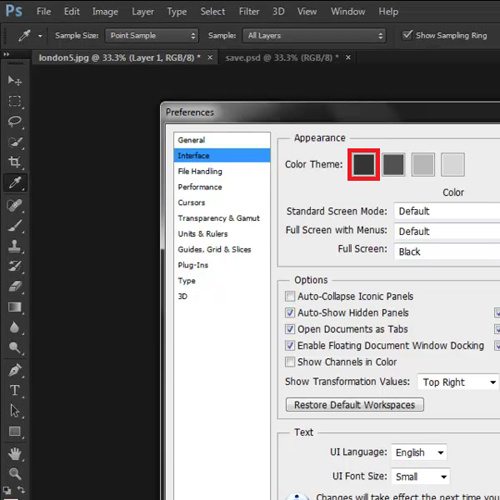500x500 pixels.
Task: Click the Photoshop Ps logo icon
Action: click(14, 11)
